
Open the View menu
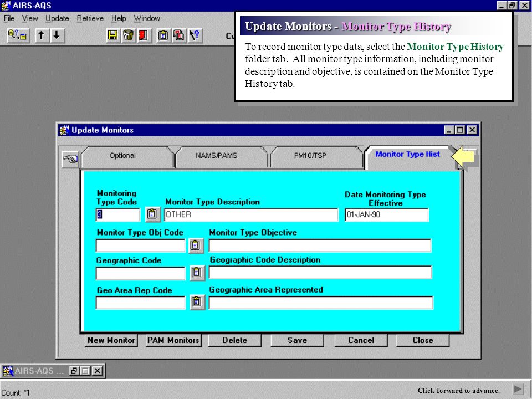click(30, 18)
